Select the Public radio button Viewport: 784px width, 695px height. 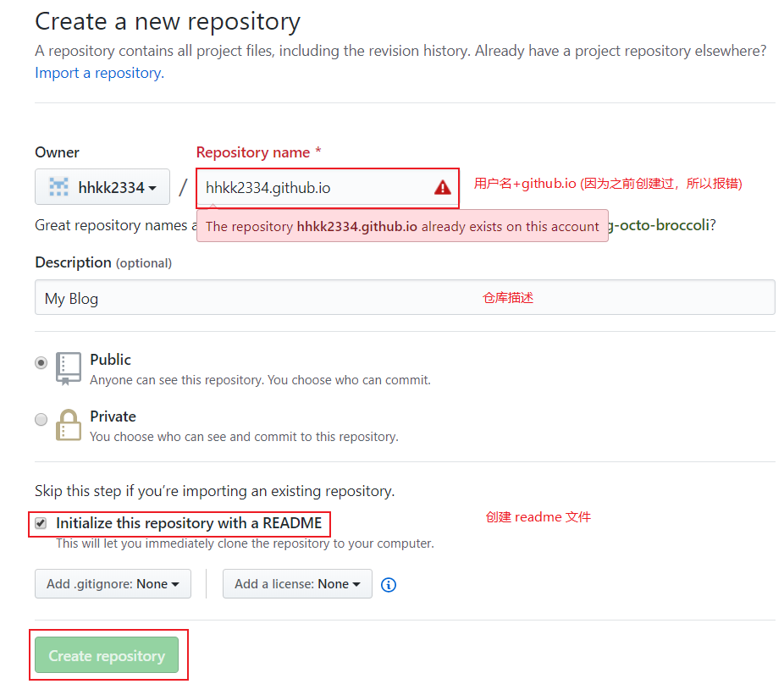pyautogui.click(x=41, y=362)
